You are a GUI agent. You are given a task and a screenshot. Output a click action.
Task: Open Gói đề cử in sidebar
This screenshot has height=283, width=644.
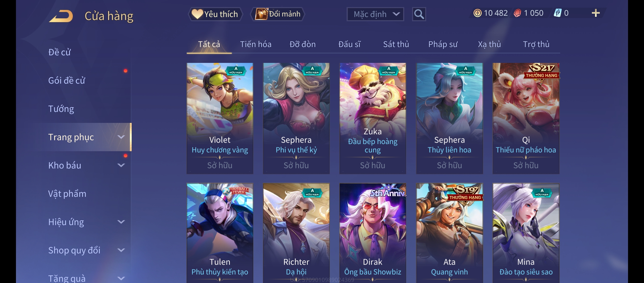pyautogui.click(x=67, y=80)
